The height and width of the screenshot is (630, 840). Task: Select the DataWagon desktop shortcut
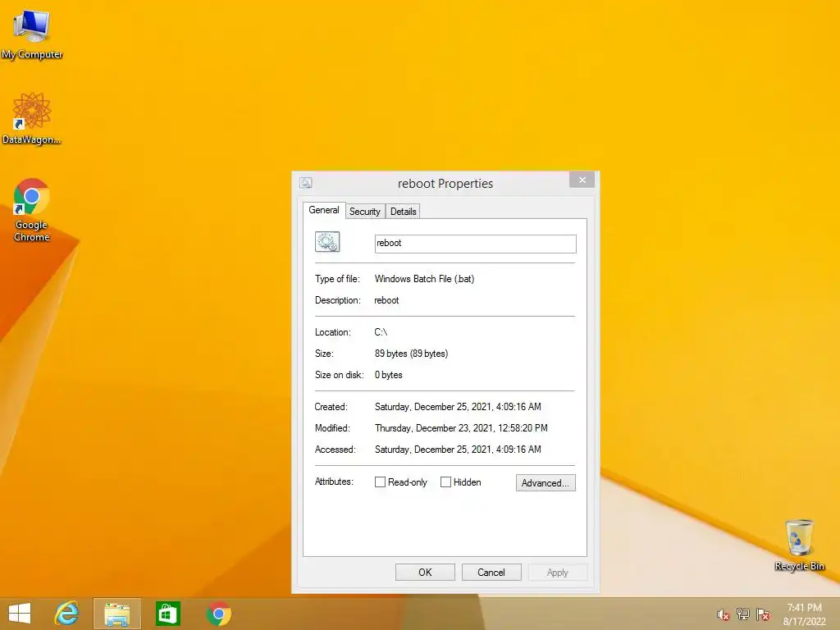click(x=32, y=118)
